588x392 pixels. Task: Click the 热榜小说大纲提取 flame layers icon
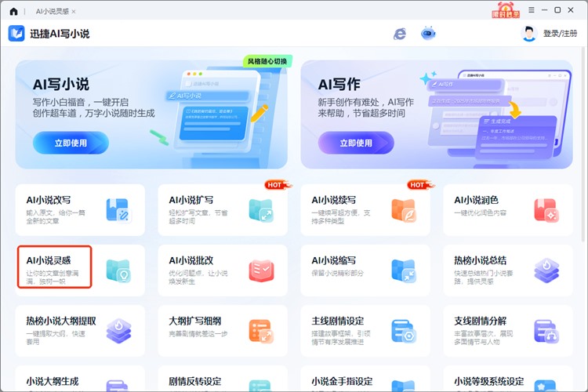(x=118, y=331)
